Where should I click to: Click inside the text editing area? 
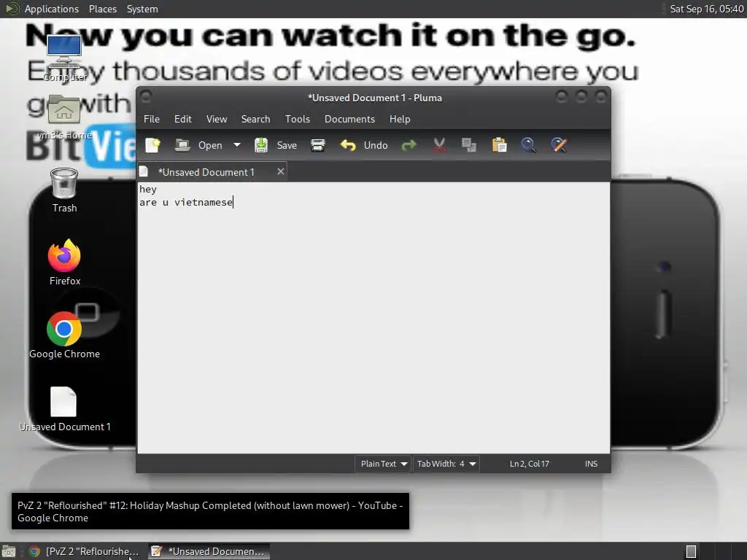[373, 318]
